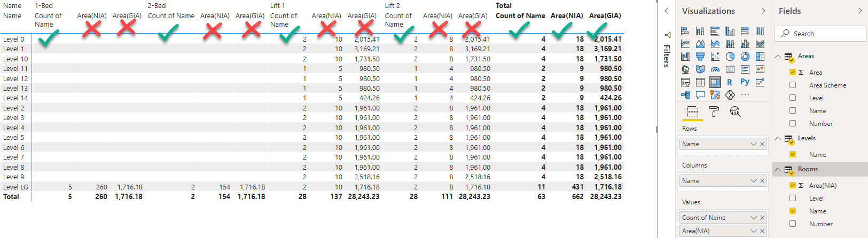
Task: Select the R script visual
Action: [x=730, y=82]
